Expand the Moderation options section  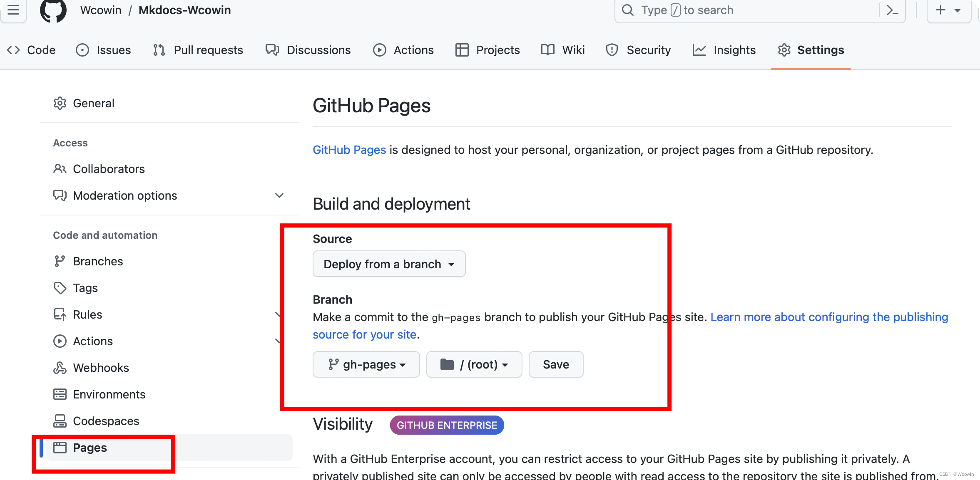click(279, 195)
